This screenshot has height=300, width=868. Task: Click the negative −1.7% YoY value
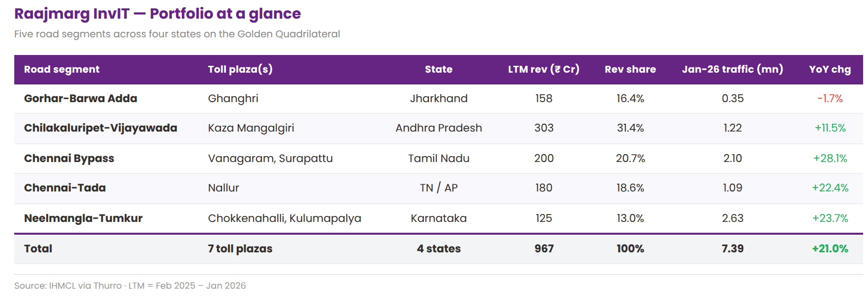[x=830, y=98]
